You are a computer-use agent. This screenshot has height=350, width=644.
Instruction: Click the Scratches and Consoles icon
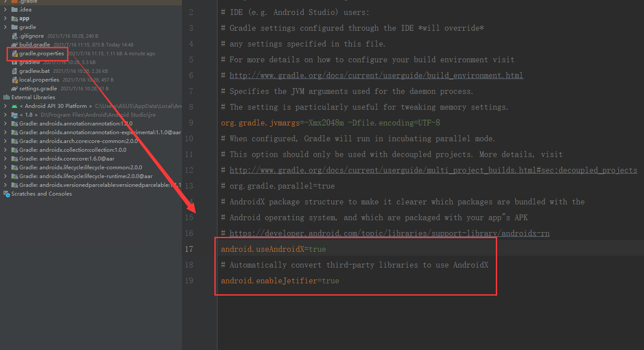[7, 193]
